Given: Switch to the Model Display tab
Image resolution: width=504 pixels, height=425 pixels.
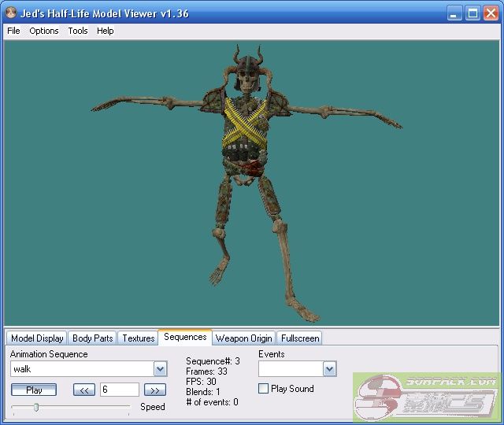Looking at the screenshot, I should point(37,338).
